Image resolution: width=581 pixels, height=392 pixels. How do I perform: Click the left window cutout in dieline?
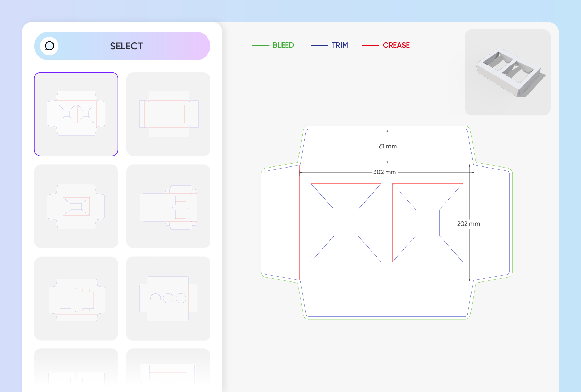346,223
